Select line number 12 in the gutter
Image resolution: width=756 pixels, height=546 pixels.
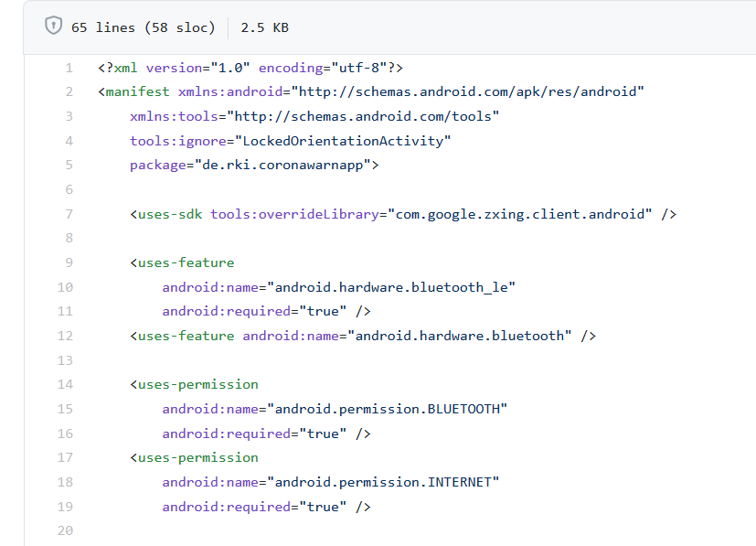coord(66,336)
